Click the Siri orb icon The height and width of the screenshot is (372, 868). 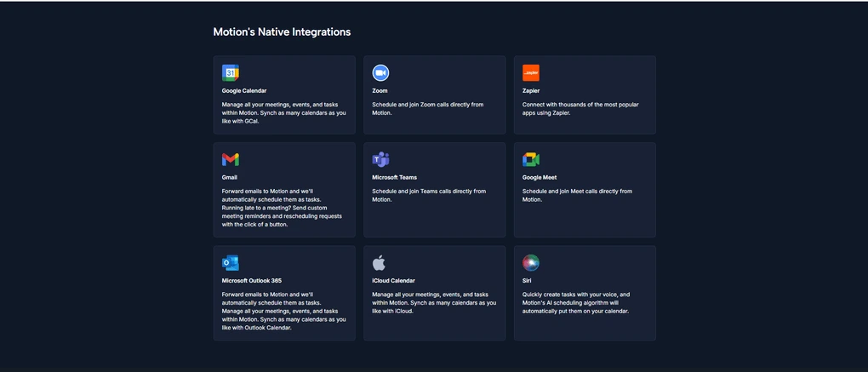(531, 262)
